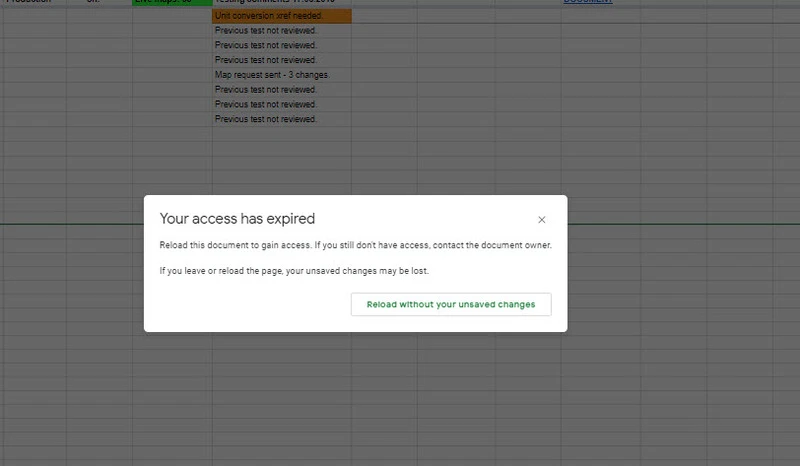Click Reload without your unsaved changes
This screenshot has width=800, height=466.
click(x=451, y=304)
